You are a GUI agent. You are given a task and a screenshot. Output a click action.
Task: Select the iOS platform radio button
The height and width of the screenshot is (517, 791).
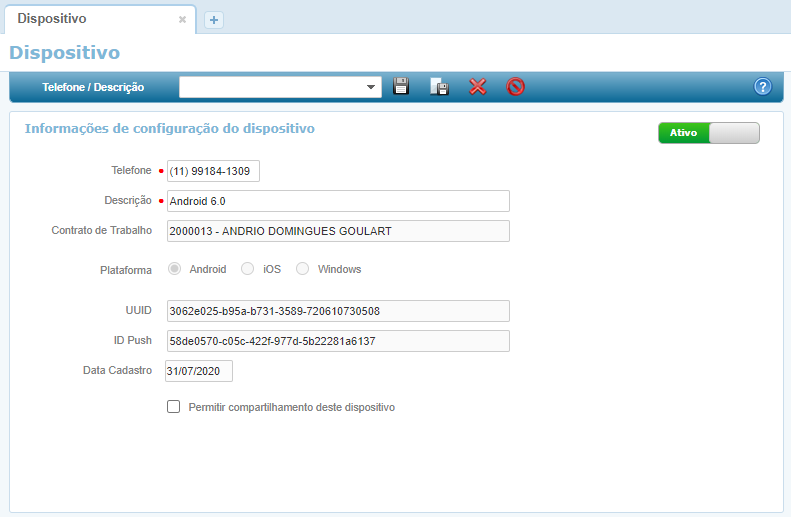[x=247, y=269]
